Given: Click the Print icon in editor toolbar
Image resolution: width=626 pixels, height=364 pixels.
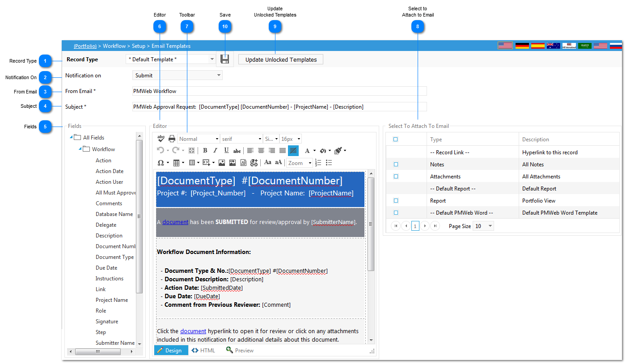Looking at the screenshot, I should (172, 139).
